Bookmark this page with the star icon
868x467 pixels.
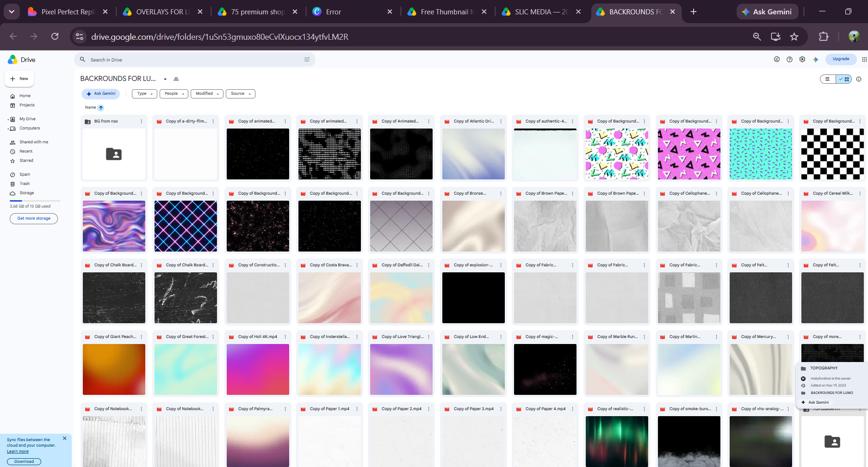pyautogui.click(x=794, y=37)
